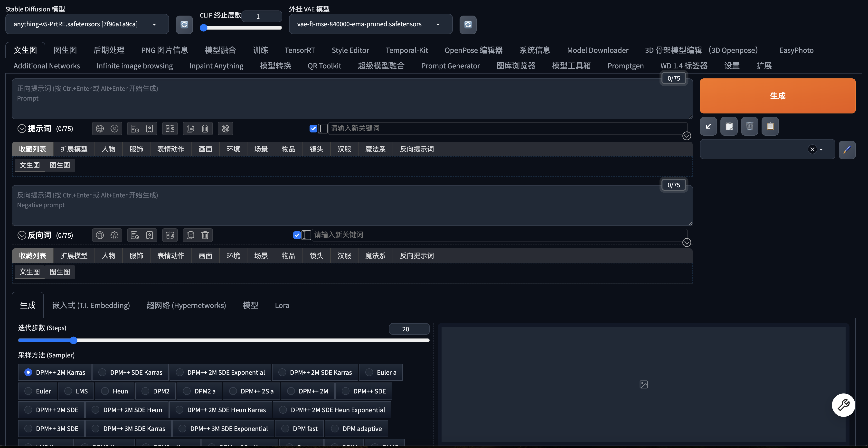Click the clipboard paste styles icon
Image resolution: width=868 pixels, height=448 pixels.
click(x=770, y=126)
